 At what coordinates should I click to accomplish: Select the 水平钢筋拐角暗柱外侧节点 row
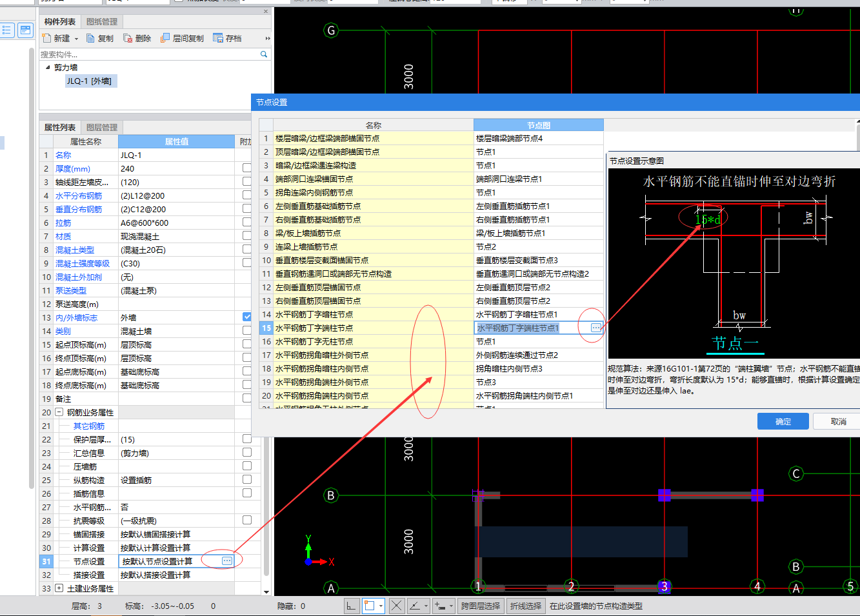[374, 355]
